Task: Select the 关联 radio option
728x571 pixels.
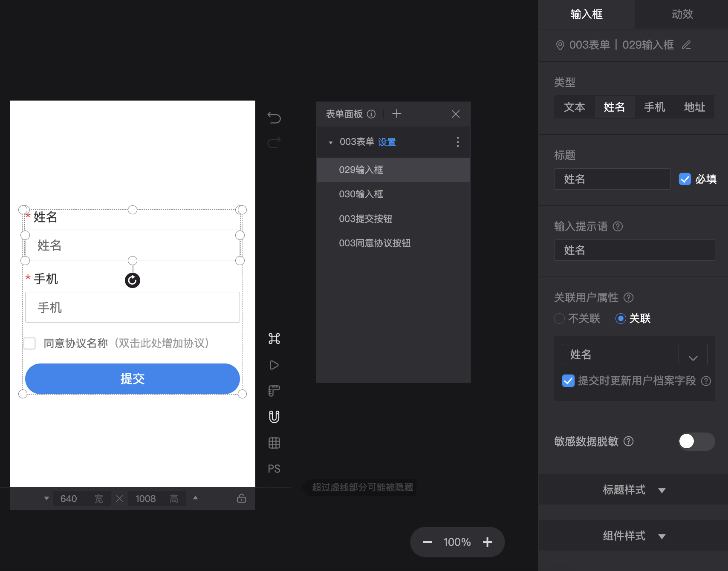Action: pyautogui.click(x=621, y=318)
